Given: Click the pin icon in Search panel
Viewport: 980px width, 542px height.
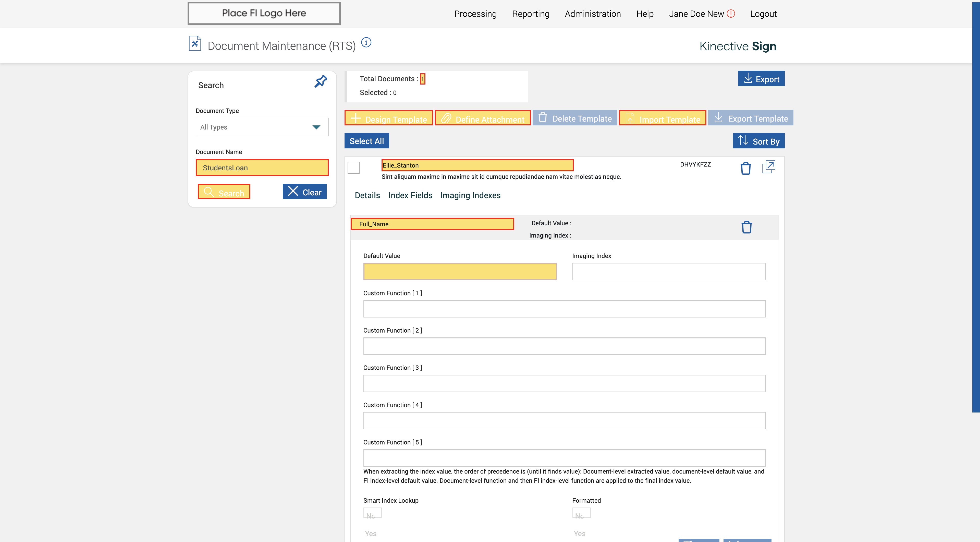Looking at the screenshot, I should (321, 81).
